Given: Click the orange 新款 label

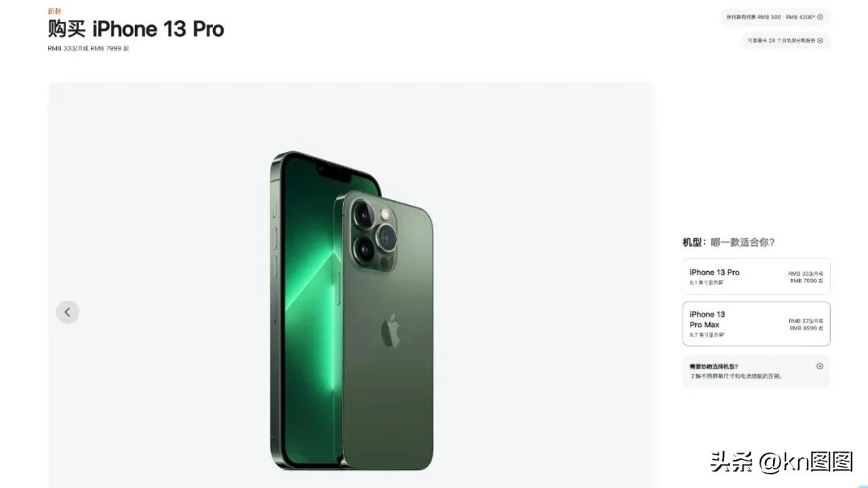Looking at the screenshot, I should pos(55,11).
